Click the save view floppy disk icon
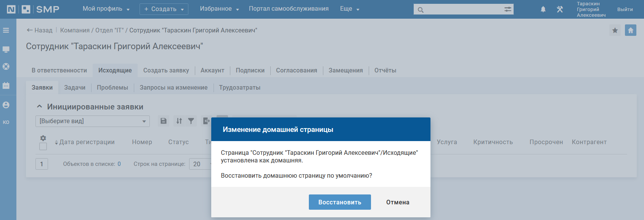This screenshot has height=220, width=644. tap(164, 121)
